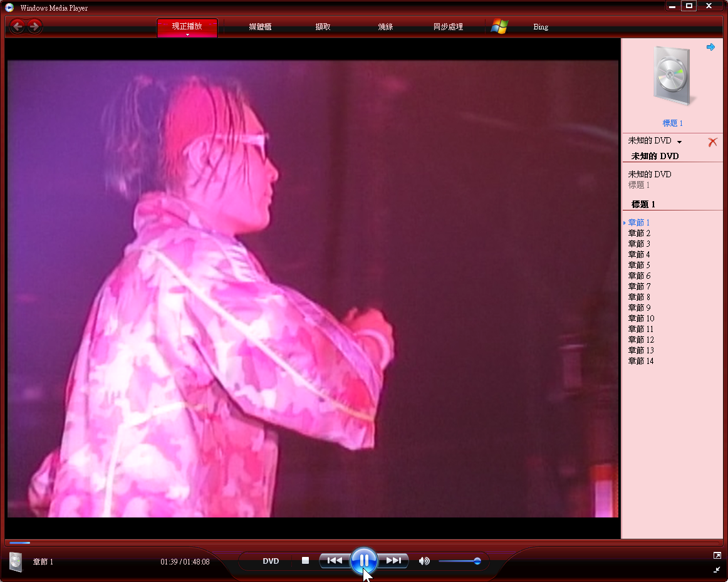728x582 pixels.
Task: Skip to the next chapter
Action: point(393,561)
